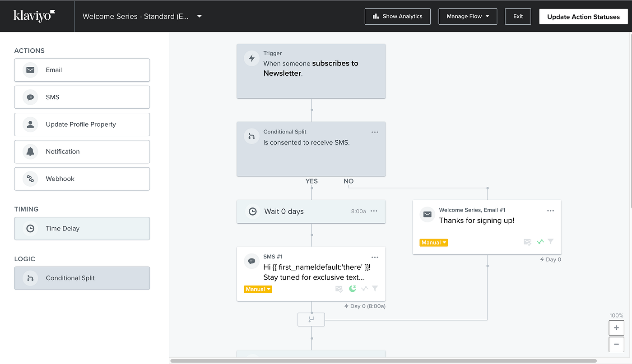
Task: Zoom out using the minus control
Action: tap(616, 344)
